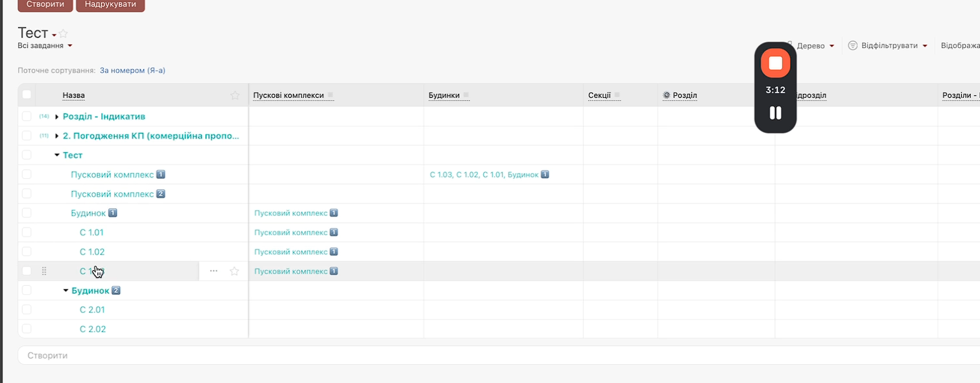This screenshot has height=383, width=980.
Task: Click the Створити button at top
Action: [45, 5]
